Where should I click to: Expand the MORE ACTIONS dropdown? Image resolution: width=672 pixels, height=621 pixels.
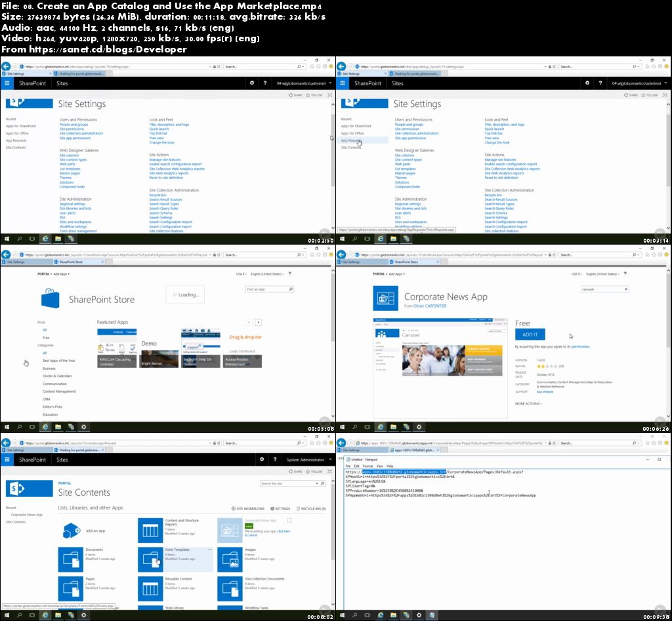point(528,403)
